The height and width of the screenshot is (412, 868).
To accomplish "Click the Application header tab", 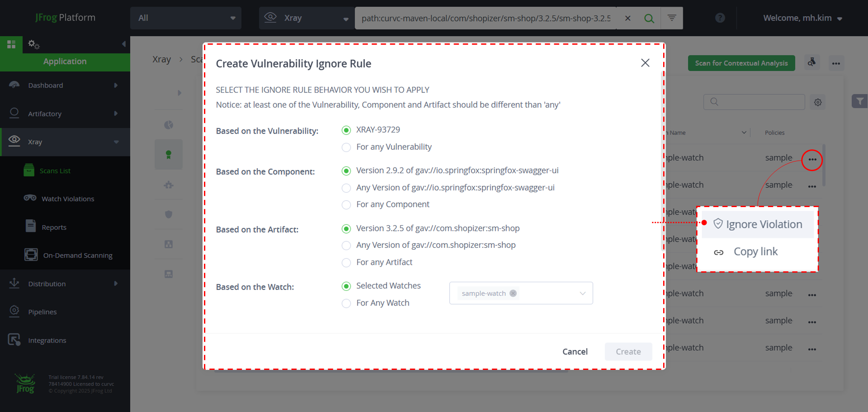I will 65,62.
